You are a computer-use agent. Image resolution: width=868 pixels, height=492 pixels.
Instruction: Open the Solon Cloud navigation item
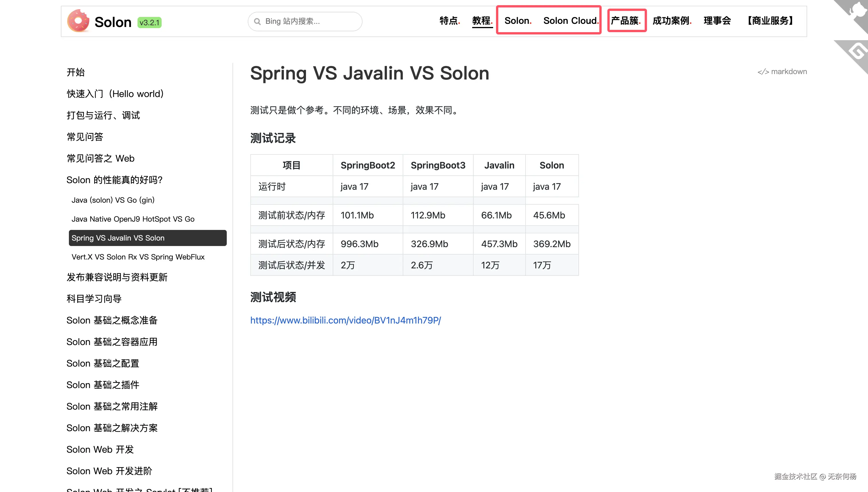[x=571, y=21]
